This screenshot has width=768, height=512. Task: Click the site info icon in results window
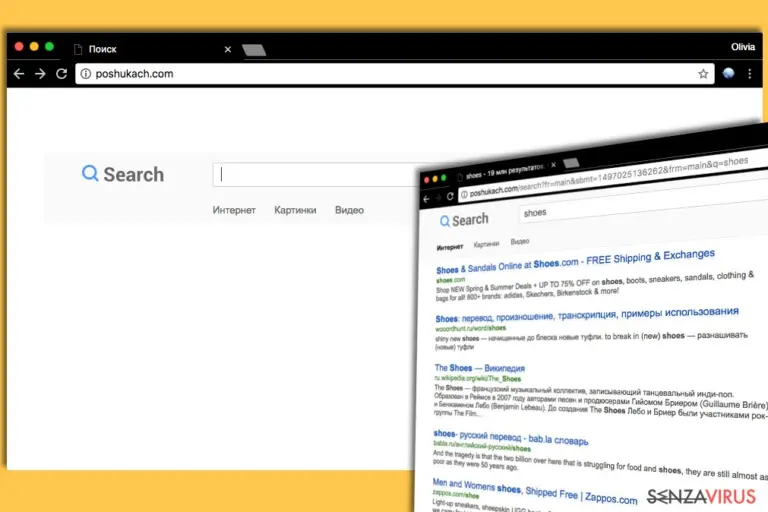pos(464,195)
